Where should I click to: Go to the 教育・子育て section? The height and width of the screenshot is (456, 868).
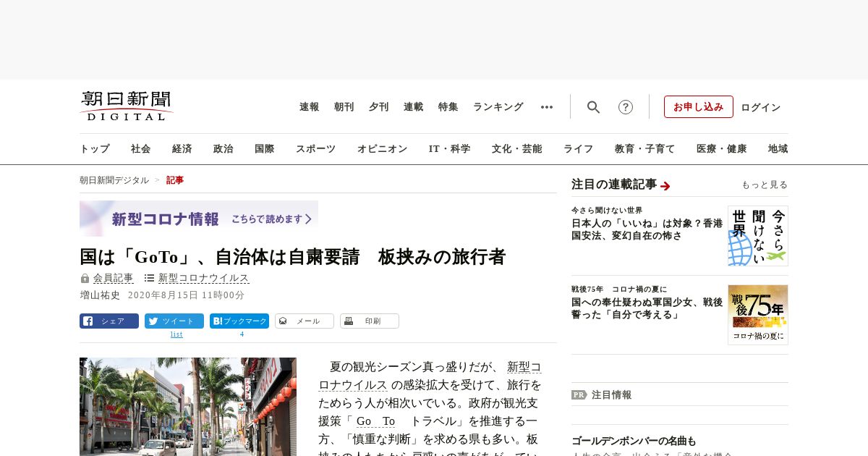point(645,149)
